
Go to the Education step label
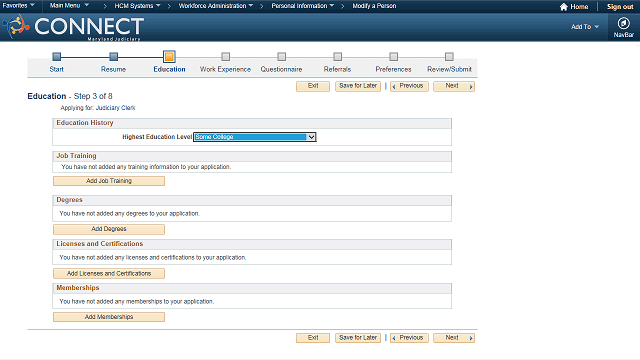(169, 69)
